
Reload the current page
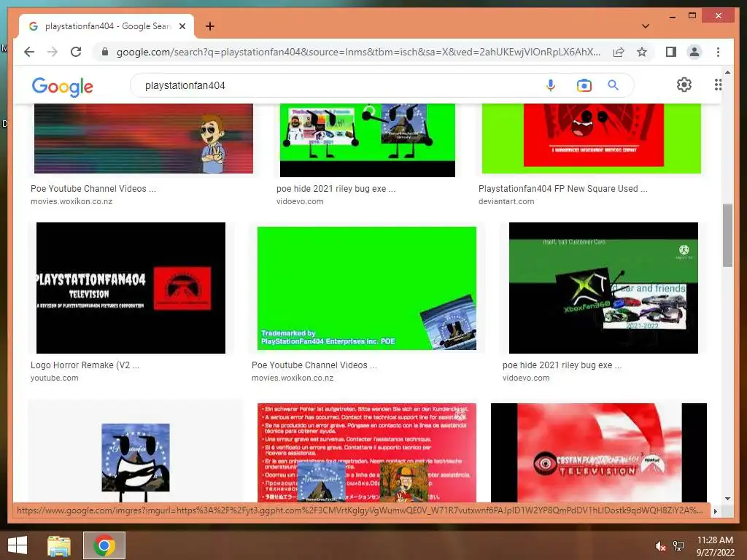click(x=76, y=52)
